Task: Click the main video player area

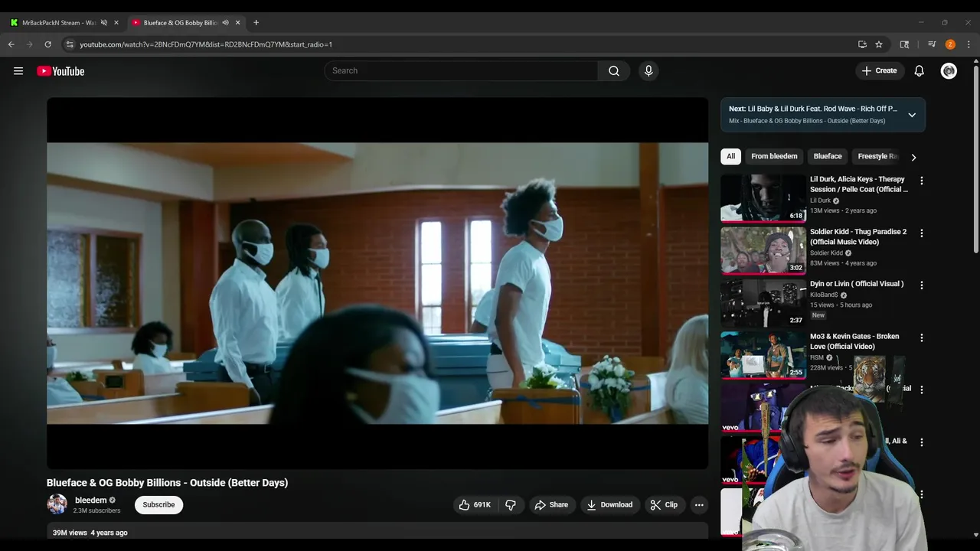Action: click(x=377, y=283)
